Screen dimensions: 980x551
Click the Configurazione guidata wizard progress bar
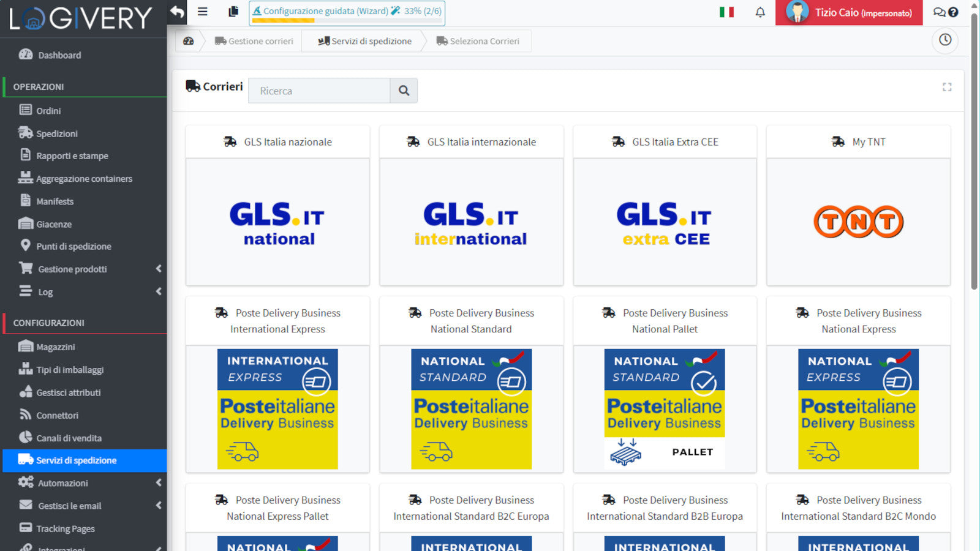[347, 13]
